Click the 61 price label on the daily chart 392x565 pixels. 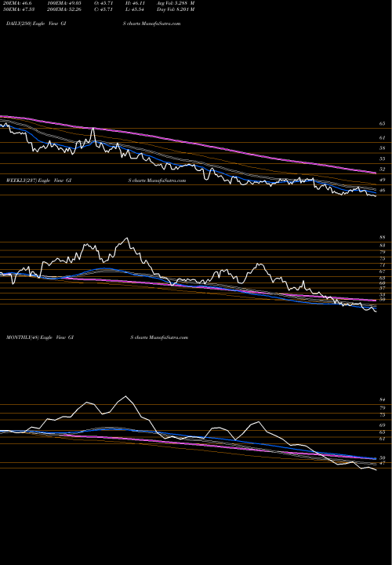pyautogui.click(x=382, y=137)
